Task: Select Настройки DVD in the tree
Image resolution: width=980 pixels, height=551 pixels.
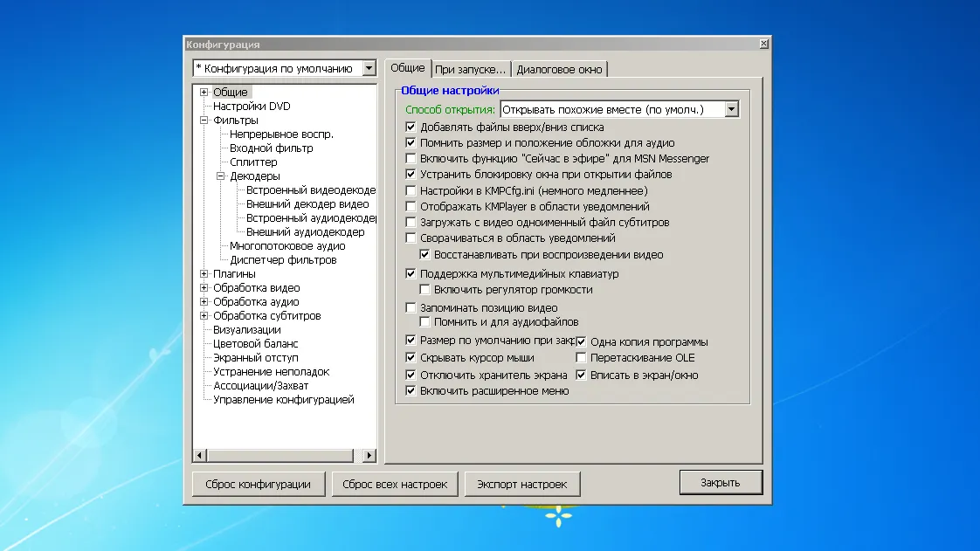Action: click(252, 107)
